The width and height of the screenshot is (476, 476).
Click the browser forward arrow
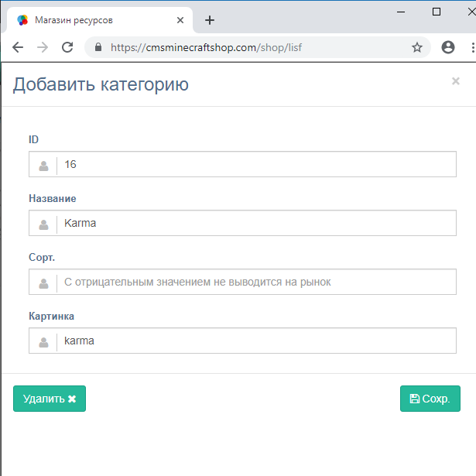click(43, 47)
